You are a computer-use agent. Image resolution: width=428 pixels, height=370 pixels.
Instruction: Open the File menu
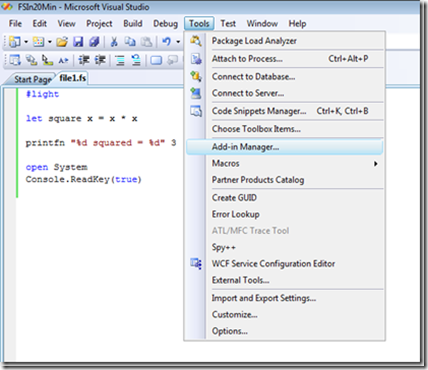(x=15, y=24)
